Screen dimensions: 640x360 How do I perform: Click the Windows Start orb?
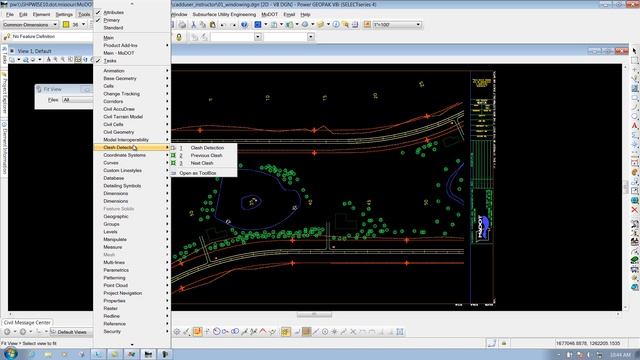tap(10, 353)
